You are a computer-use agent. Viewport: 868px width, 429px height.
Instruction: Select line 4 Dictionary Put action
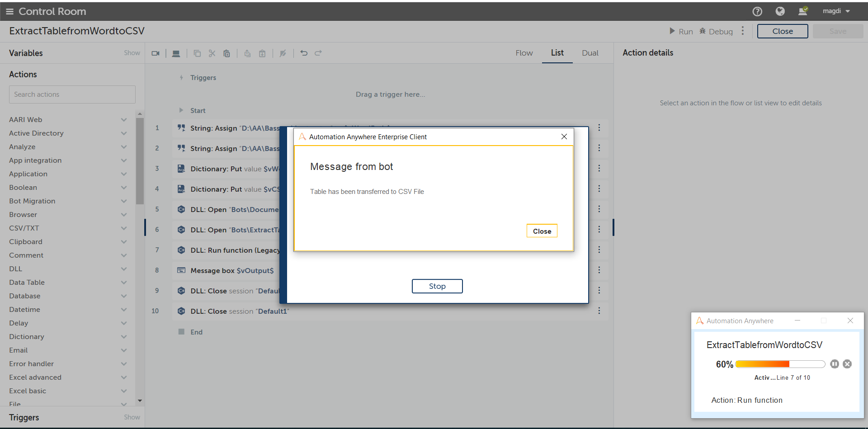[x=390, y=189]
